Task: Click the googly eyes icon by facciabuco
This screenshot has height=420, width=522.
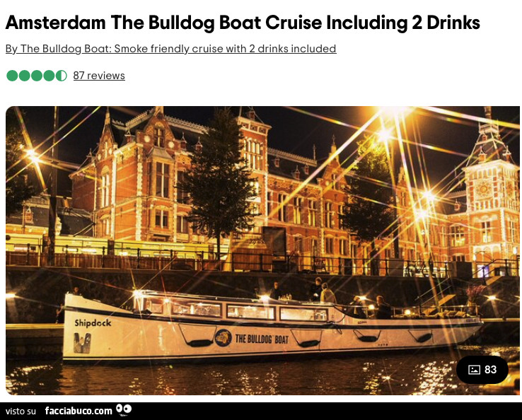Action: click(x=124, y=409)
